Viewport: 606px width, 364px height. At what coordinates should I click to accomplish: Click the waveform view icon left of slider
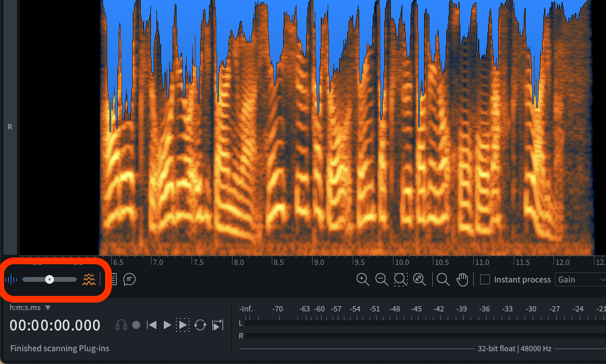coord(12,279)
